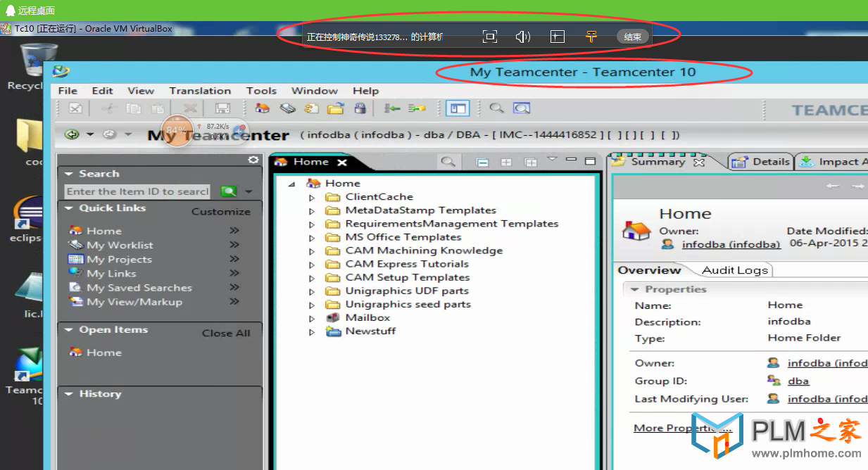868x470 pixels.
Task: Click the 结束 end button
Action: [632, 37]
